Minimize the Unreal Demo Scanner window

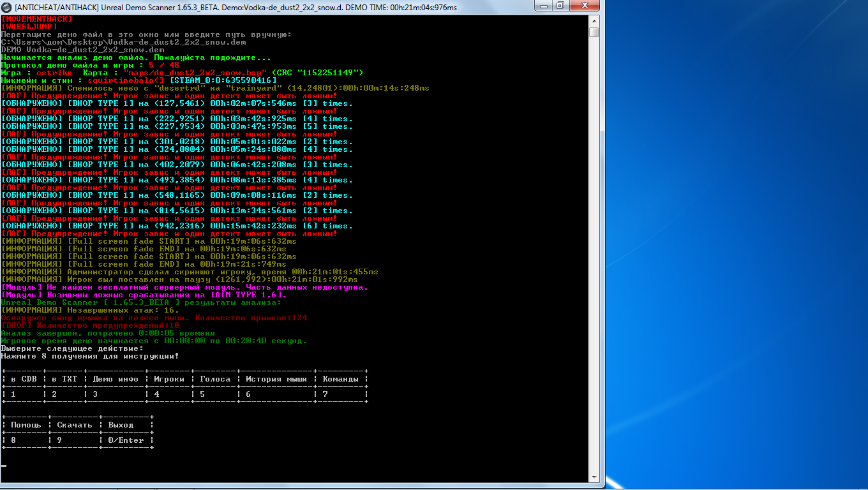[543, 6]
